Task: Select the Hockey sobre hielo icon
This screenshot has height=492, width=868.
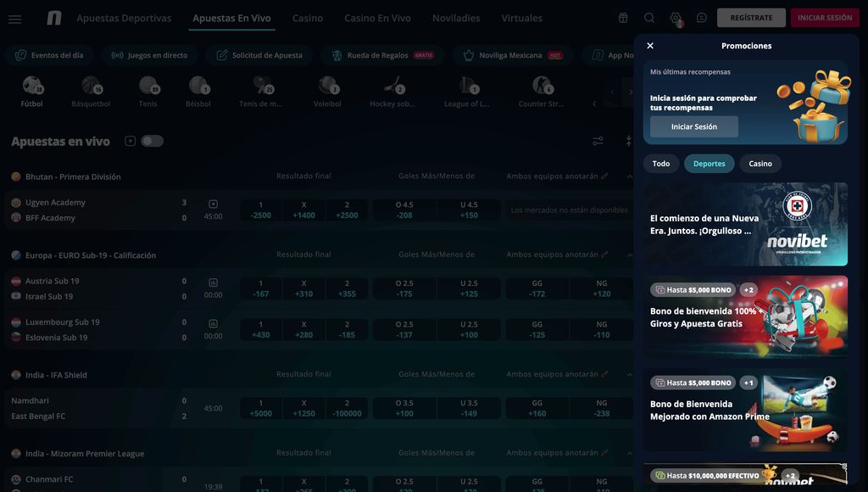Action: 392,92
